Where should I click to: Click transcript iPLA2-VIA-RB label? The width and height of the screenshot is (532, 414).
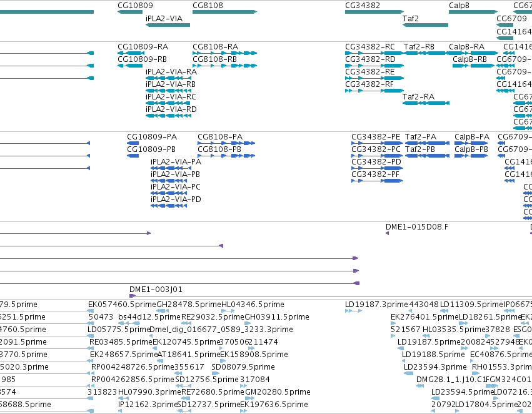[x=171, y=84]
